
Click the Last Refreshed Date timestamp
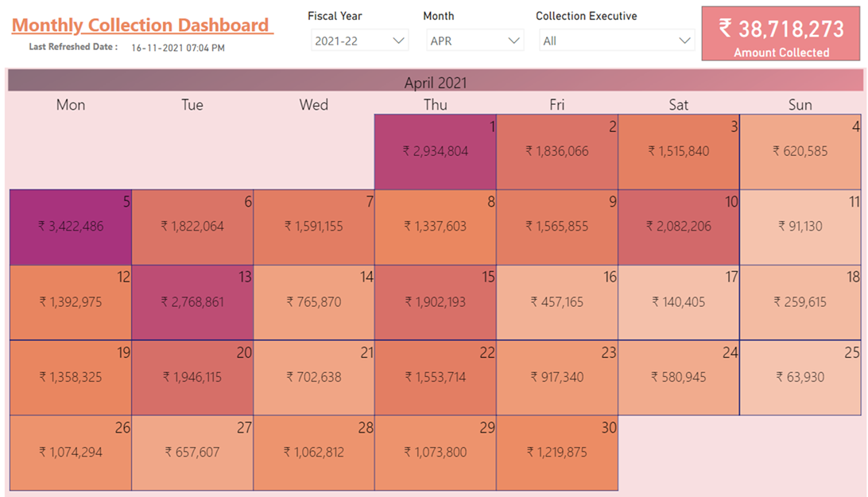pyautogui.click(x=177, y=48)
